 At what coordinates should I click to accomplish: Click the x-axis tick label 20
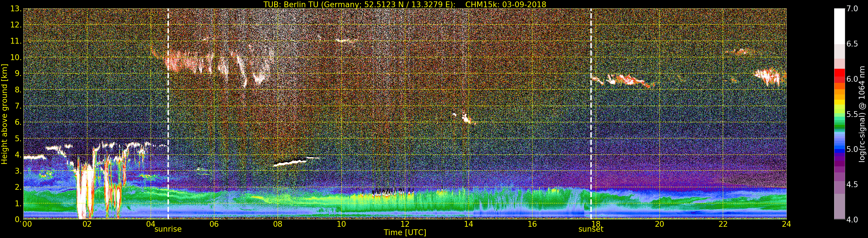659,224
